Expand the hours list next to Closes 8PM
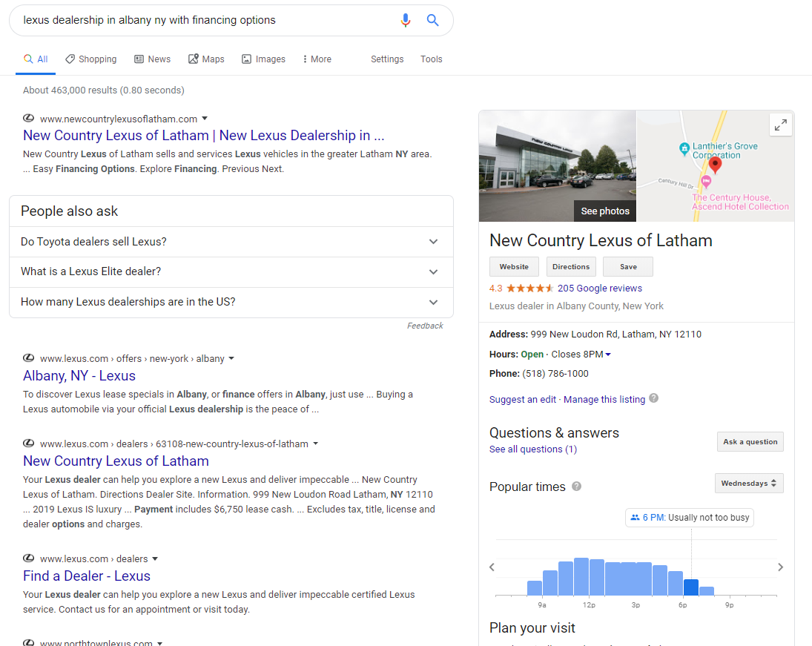 (x=608, y=355)
